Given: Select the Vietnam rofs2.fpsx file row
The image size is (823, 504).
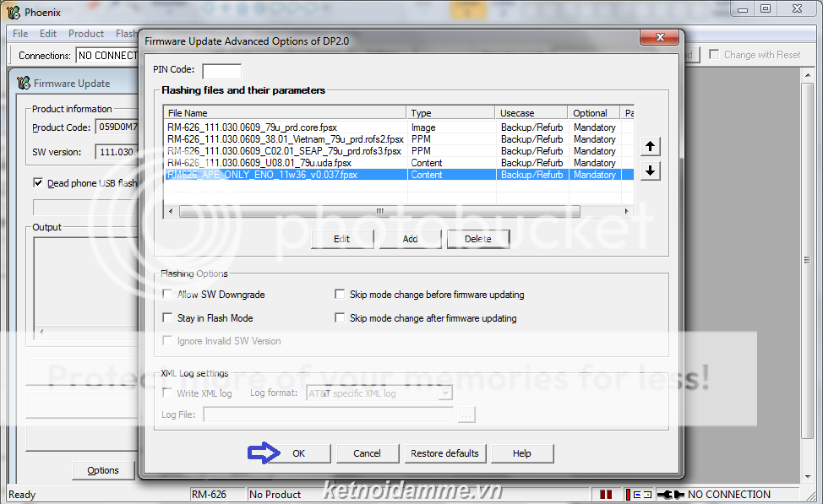Looking at the screenshot, I should (399, 139).
